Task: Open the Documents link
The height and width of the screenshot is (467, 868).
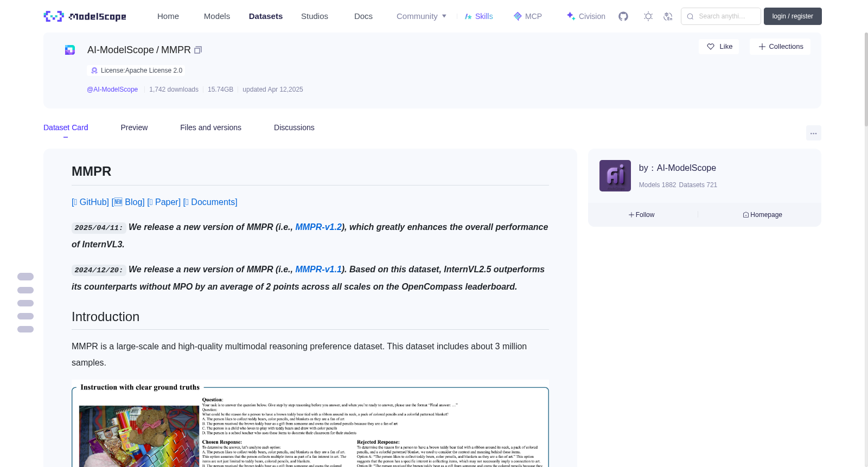Action: pyautogui.click(x=210, y=202)
